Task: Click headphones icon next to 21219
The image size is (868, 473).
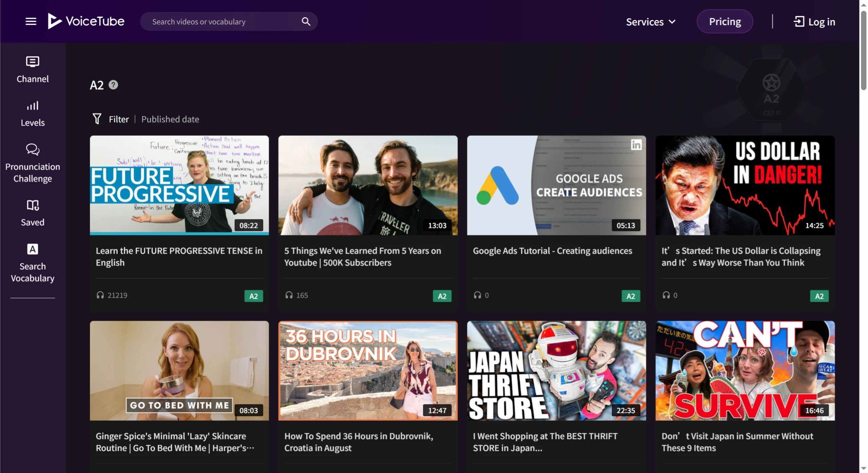Action: coord(100,295)
